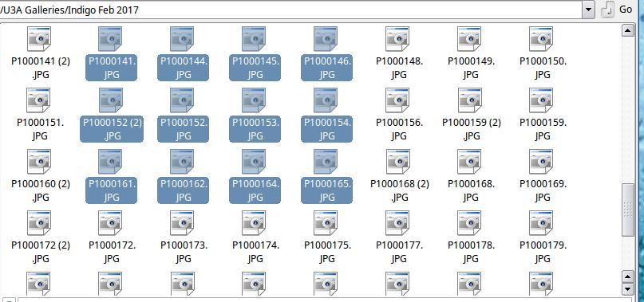Click the P1000177.JPG camera icon
Image resolution: width=644 pixels, height=302 pixels.
pos(398,223)
